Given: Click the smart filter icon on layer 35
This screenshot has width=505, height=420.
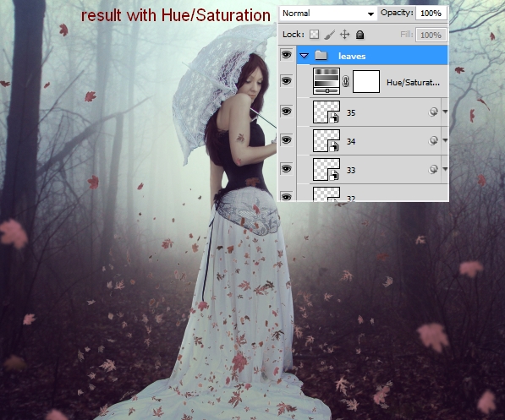Looking at the screenshot, I should pos(433,112).
